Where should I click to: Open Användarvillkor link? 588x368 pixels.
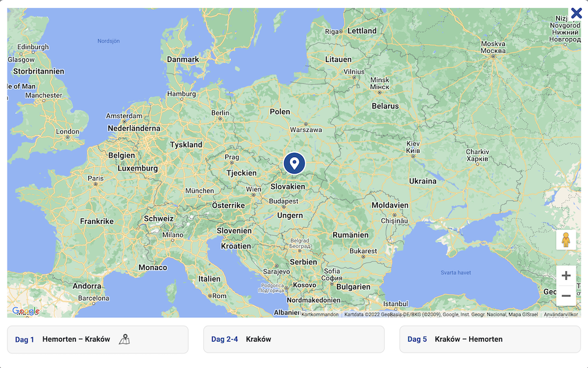[561, 315]
